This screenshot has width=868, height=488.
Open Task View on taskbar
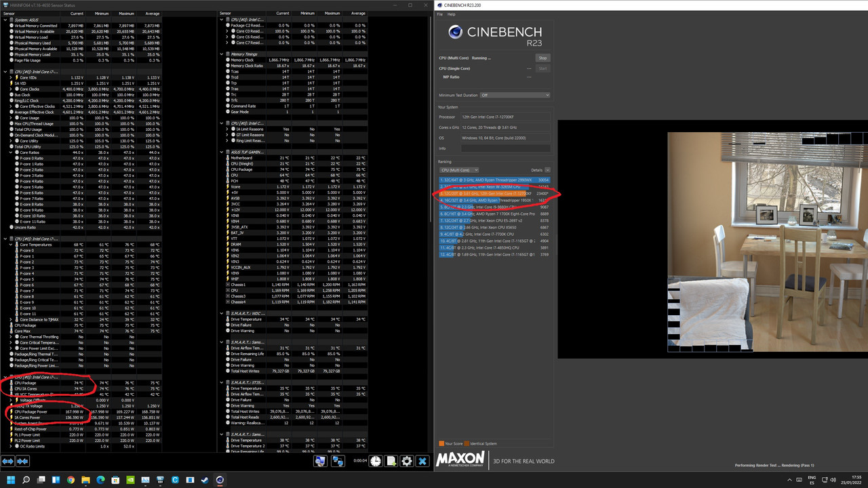(40, 480)
